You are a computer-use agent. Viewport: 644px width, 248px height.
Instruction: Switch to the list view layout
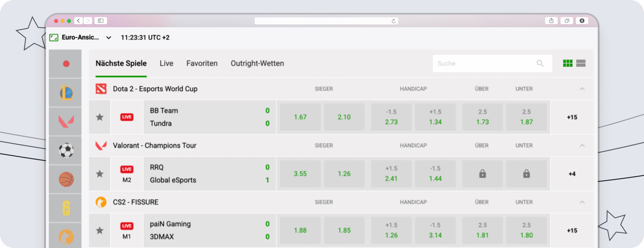click(x=581, y=63)
